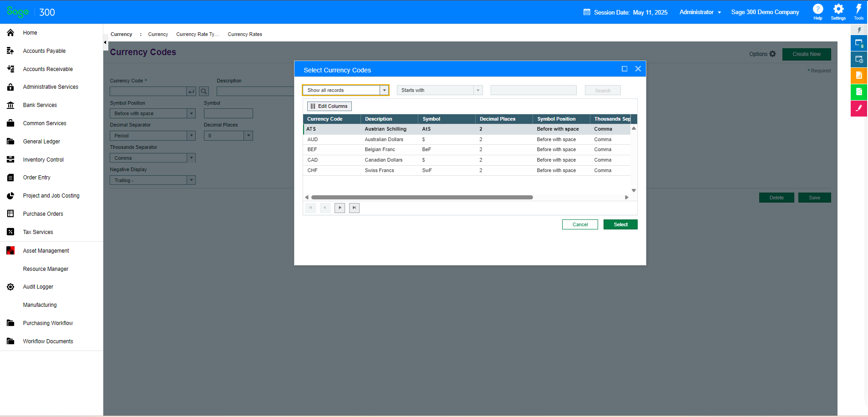Open the orange report widget icon
This screenshot has width=868, height=417.
click(x=859, y=76)
